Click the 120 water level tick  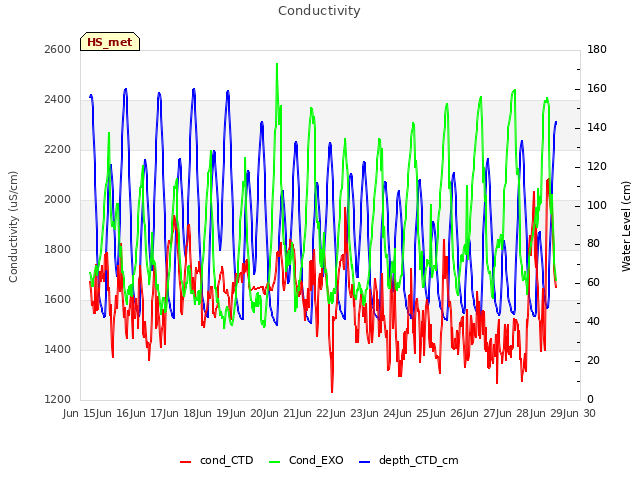[x=597, y=166]
